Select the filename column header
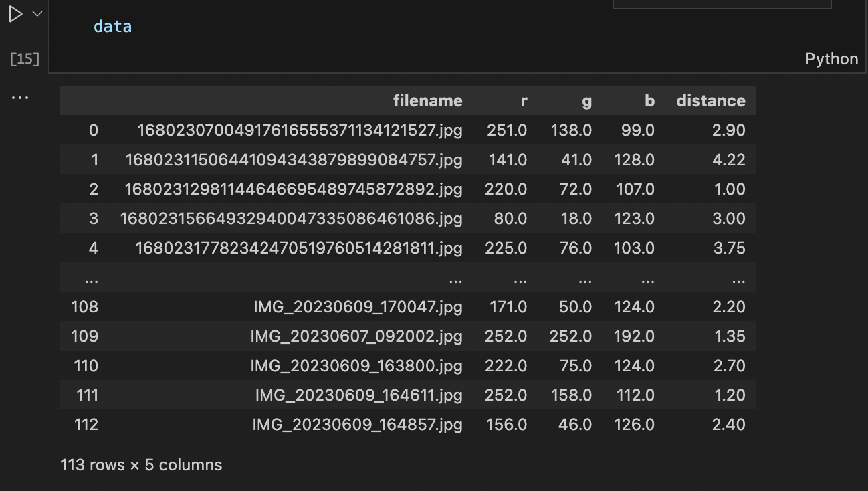Image resolution: width=868 pixels, height=491 pixels. [427, 100]
